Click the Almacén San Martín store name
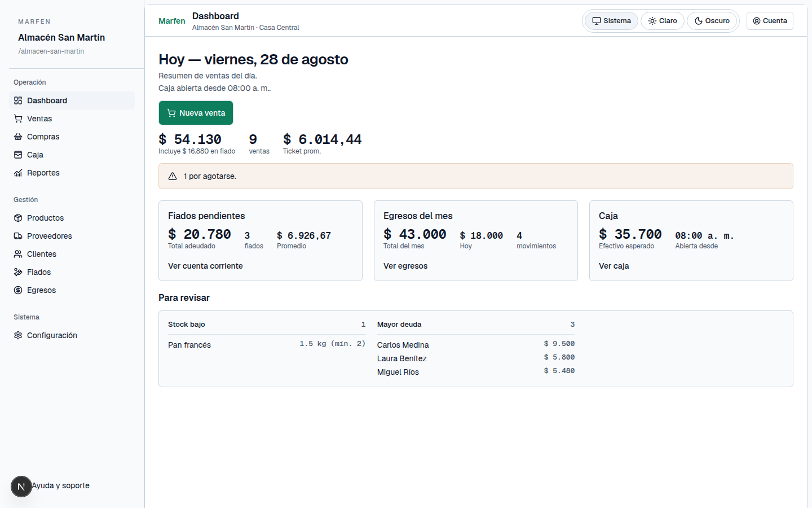Image resolution: width=812 pixels, height=508 pixels. [61, 37]
